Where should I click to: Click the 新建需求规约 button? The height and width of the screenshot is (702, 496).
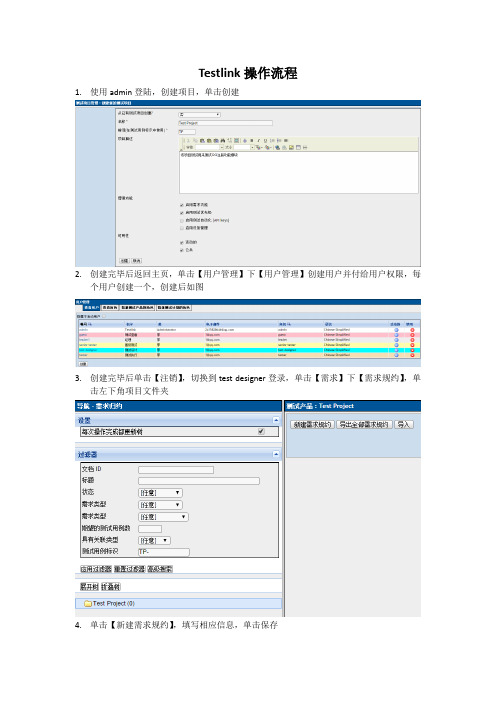click(x=312, y=424)
